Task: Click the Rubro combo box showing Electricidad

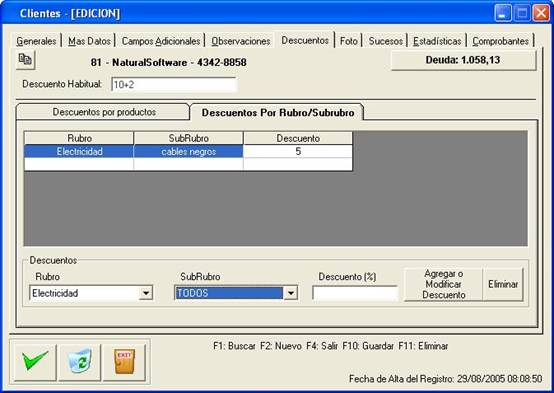Action: [91, 293]
